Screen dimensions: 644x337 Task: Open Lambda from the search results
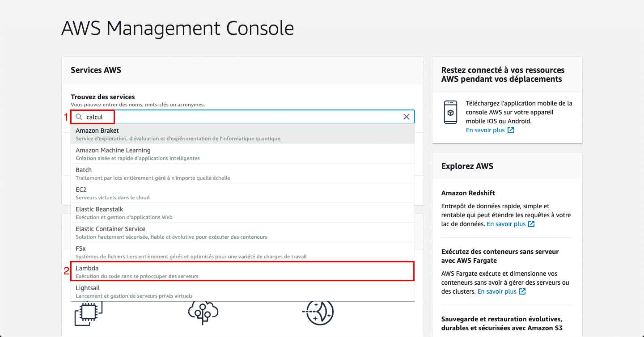pos(243,272)
